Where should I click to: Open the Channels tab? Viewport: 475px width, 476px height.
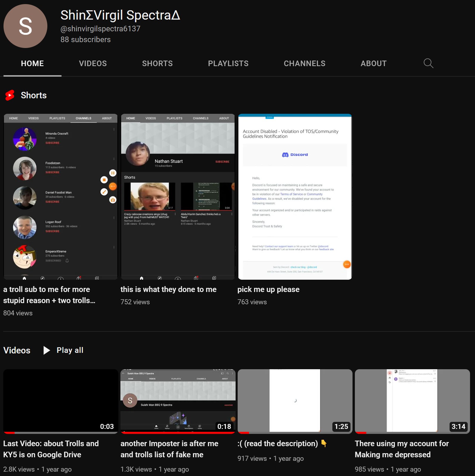coord(304,63)
